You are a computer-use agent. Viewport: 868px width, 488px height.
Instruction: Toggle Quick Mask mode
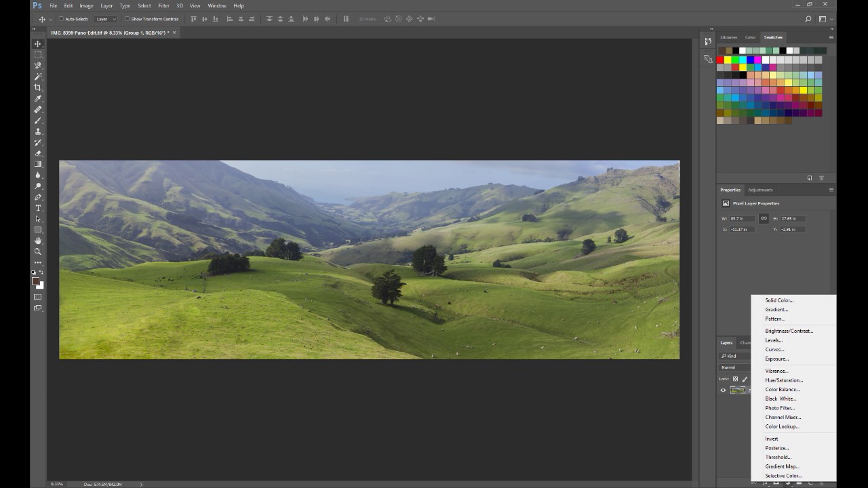click(x=38, y=297)
